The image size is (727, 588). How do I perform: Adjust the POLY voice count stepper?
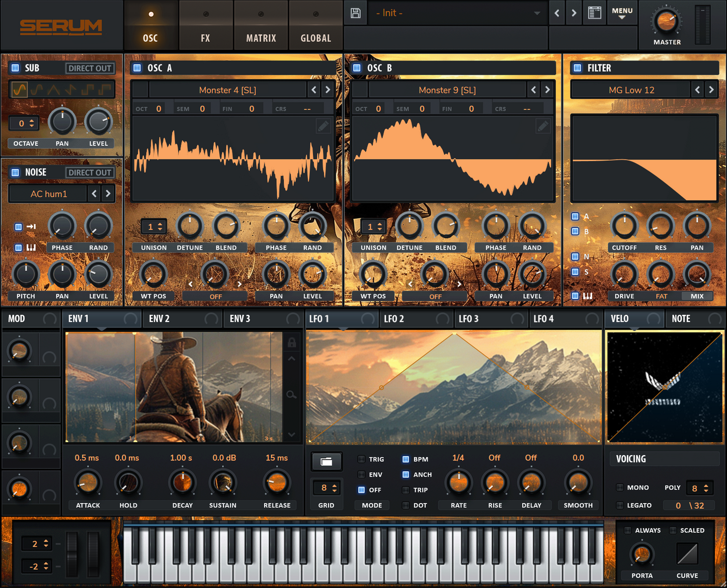[x=700, y=488]
